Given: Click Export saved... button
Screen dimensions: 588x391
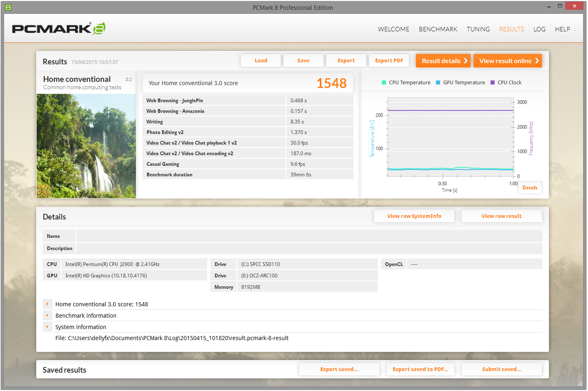Looking at the screenshot, I should (339, 369).
